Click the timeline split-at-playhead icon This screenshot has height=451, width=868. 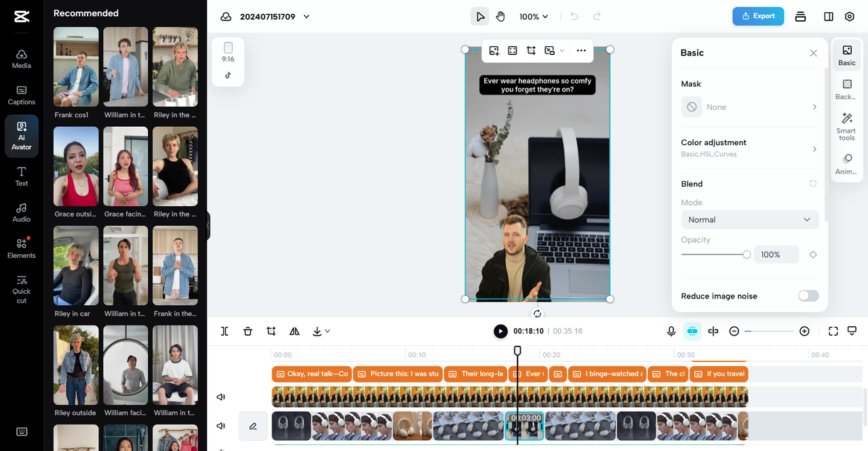coord(713,331)
